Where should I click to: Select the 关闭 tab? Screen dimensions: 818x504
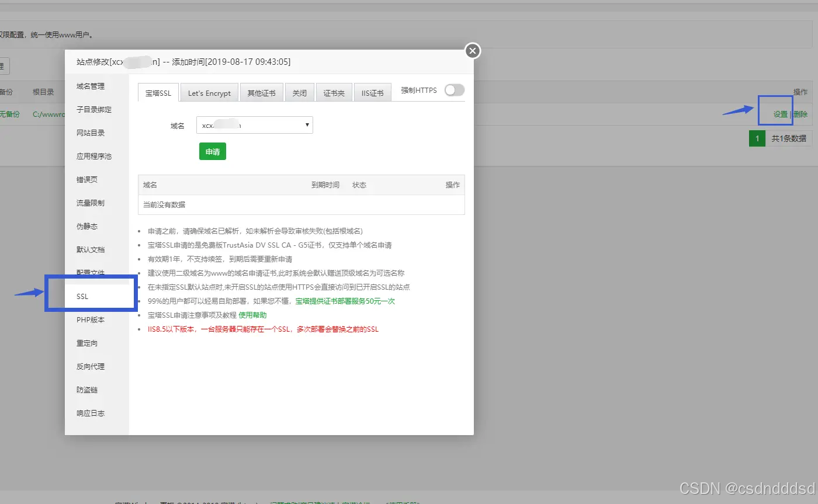tap(300, 93)
